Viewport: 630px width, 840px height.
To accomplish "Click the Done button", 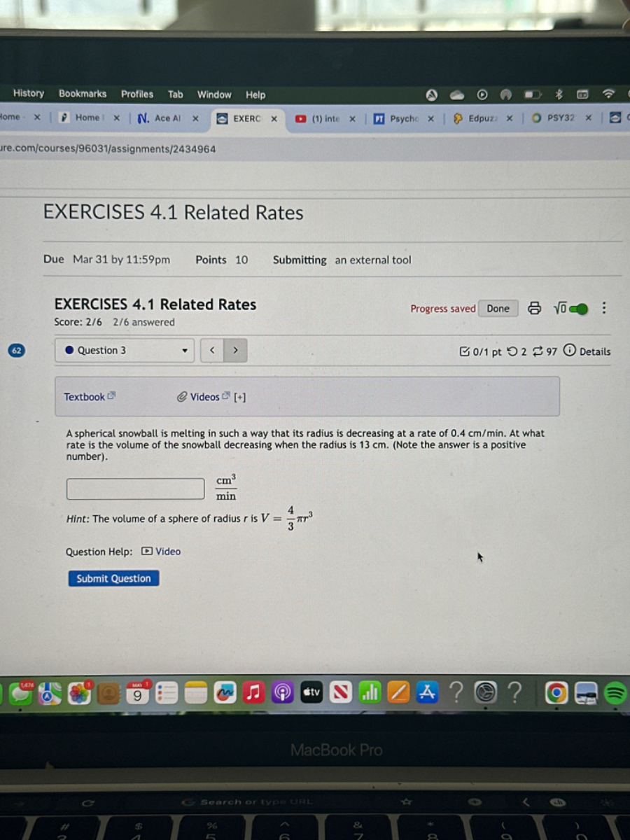I will point(498,309).
